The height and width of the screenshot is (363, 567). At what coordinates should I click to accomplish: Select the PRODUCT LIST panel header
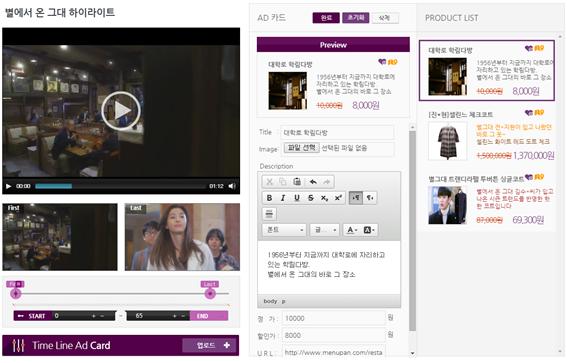click(x=451, y=18)
